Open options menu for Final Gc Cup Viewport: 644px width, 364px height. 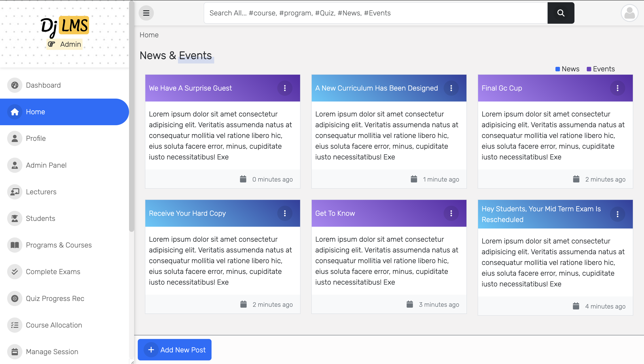(617, 88)
